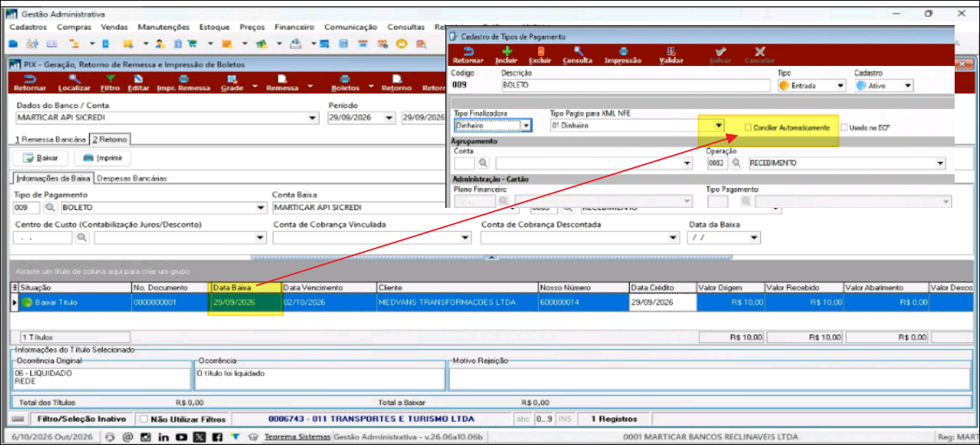Click the Nosso Número column header
This screenshot has height=445, width=980.
(583, 288)
